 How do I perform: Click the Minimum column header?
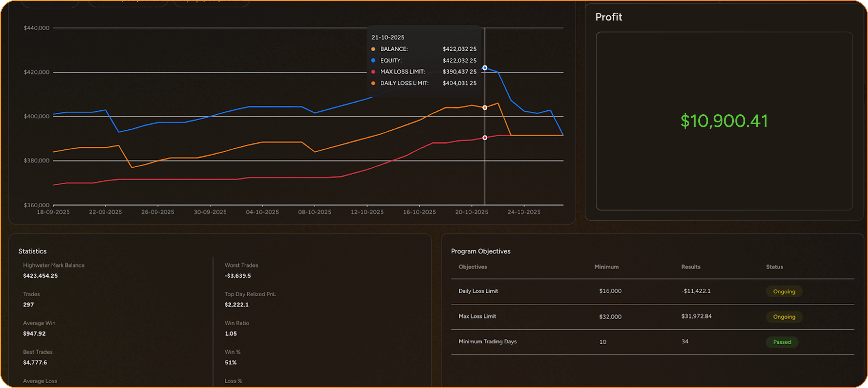[606, 267]
